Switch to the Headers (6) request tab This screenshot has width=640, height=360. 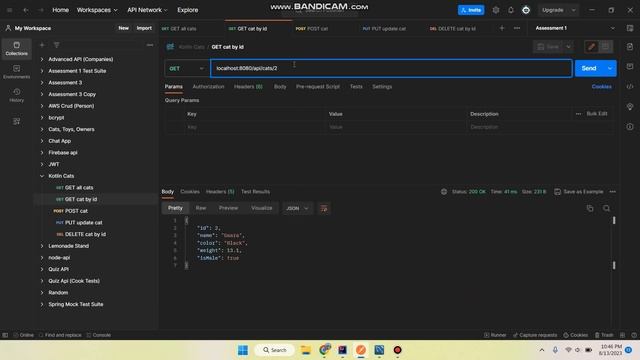(x=248, y=87)
